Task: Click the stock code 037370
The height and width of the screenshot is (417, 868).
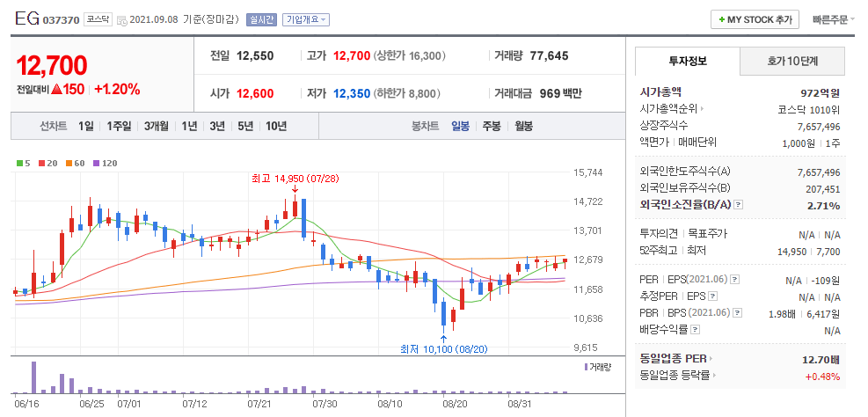Action: pos(61,20)
